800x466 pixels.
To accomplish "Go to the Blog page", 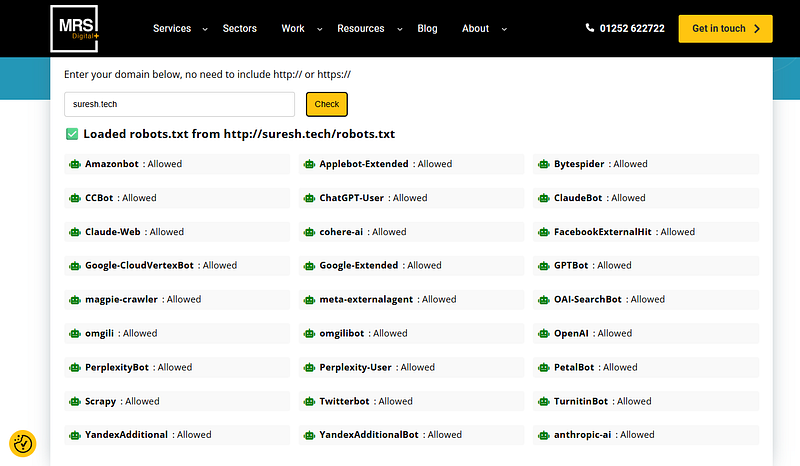I will pyautogui.click(x=428, y=29).
